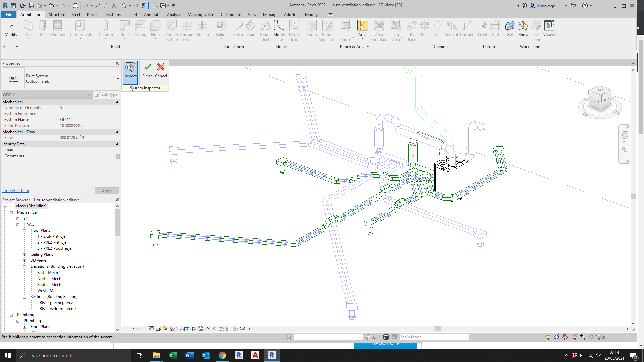Viewport: 644px width, 362px height.
Task: Click the Windows search box
Action: point(74,355)
